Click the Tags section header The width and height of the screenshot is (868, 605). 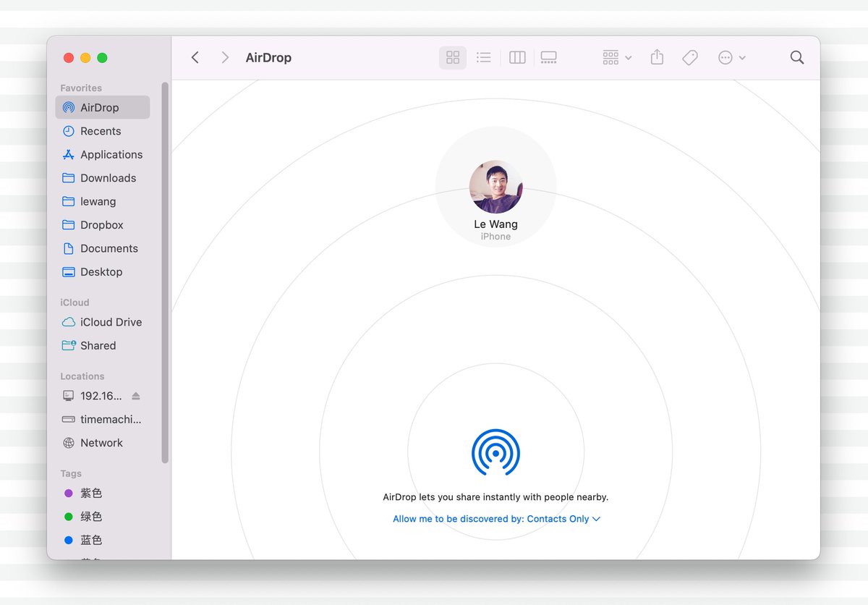pos(71,473)
